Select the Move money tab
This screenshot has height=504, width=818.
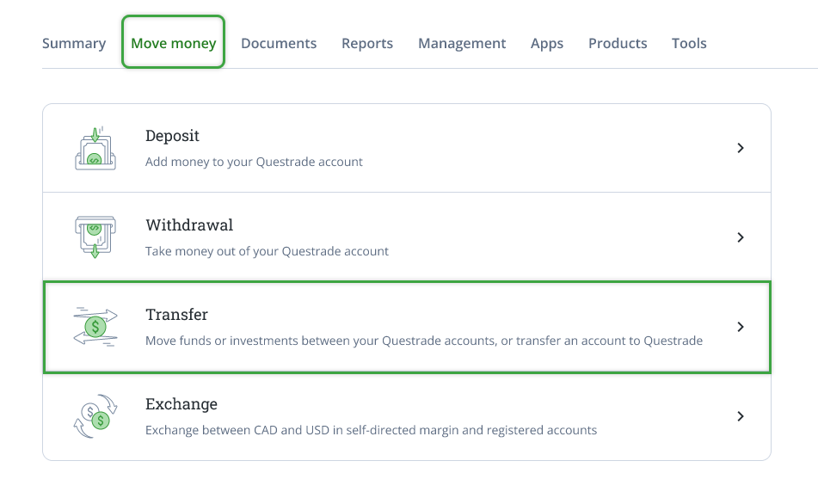pyautogui.click(x=173, y=43)
